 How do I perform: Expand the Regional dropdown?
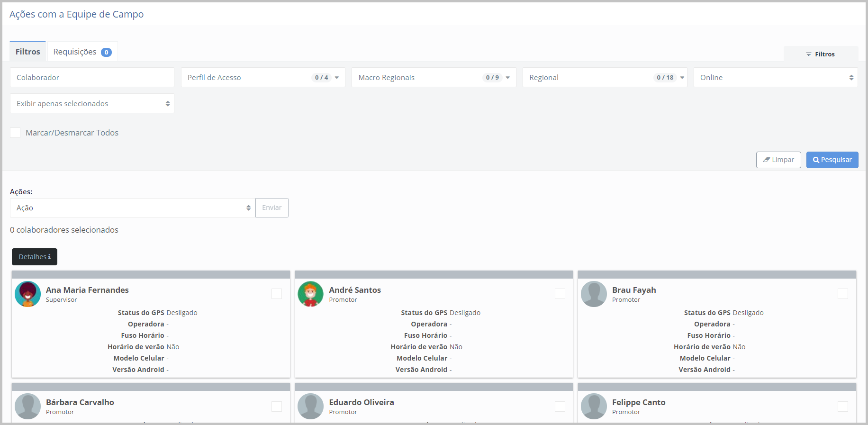pyautogui.click(x=605, y=77)
